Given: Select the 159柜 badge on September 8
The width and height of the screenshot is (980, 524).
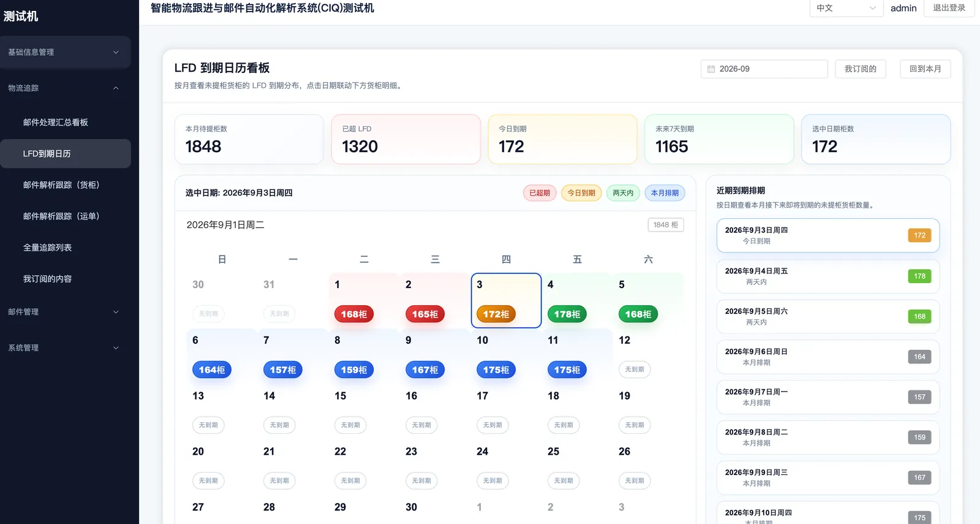Looking at the screenshot, I should point(354,370).
